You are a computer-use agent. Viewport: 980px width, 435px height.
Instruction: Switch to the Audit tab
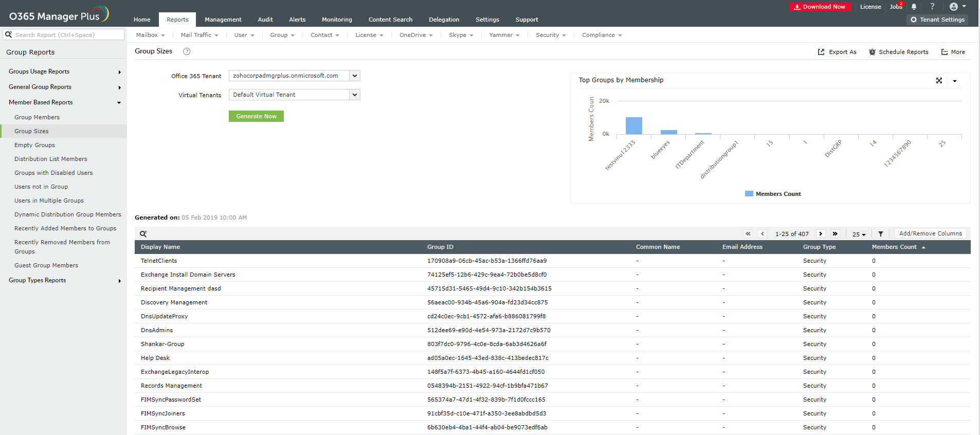click(265, 20)
